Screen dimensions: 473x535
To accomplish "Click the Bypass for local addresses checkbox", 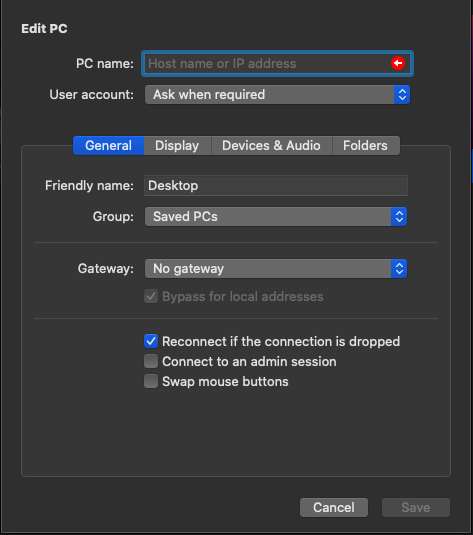I will tap(151, 296).
